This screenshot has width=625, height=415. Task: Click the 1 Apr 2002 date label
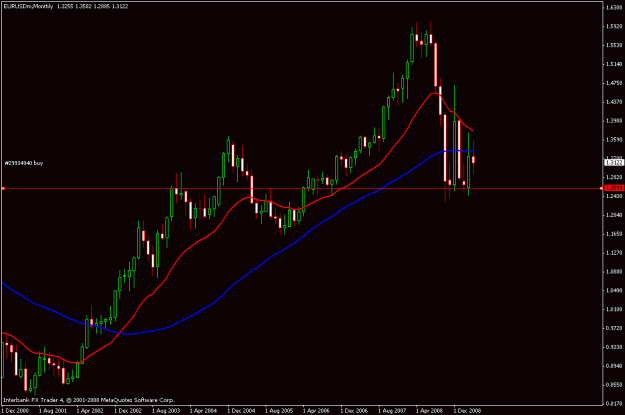coord(90,411)
